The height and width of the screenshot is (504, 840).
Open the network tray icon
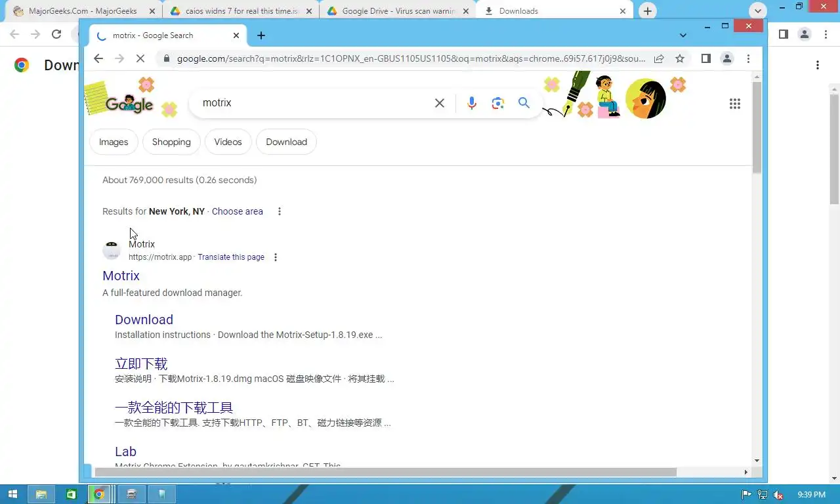tap(763, 495)
